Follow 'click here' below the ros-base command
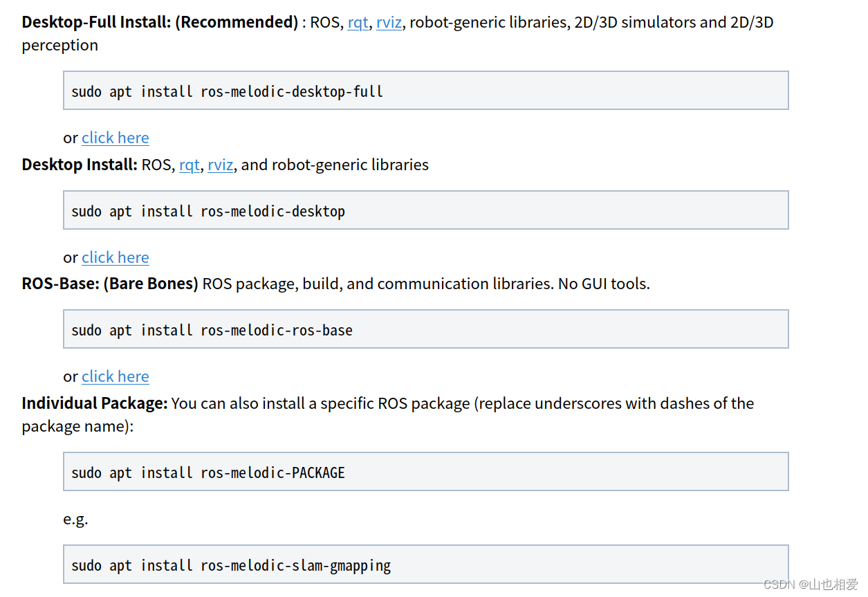The height and width of the screenshot is (597, 868). [116, 376]
